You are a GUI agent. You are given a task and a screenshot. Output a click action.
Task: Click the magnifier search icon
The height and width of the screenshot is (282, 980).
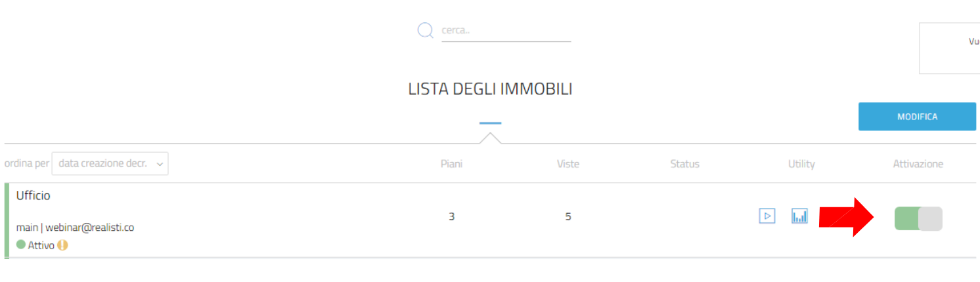pyautogui.click(x=426, y=31)
